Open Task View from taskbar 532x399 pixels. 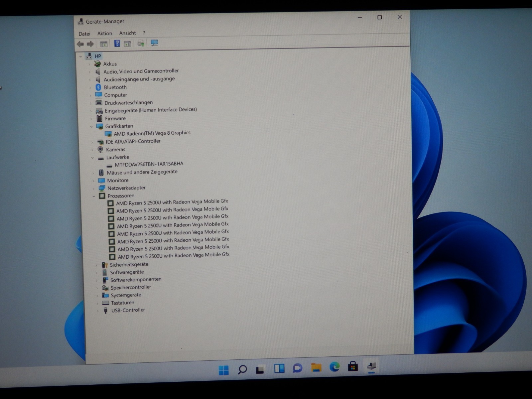[260, 369]
